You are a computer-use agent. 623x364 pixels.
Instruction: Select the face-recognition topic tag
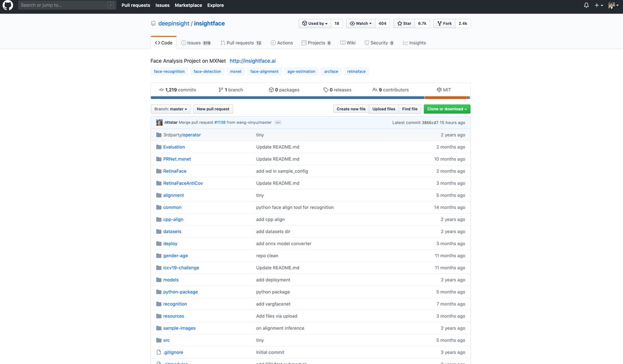(x=169, y=72)
